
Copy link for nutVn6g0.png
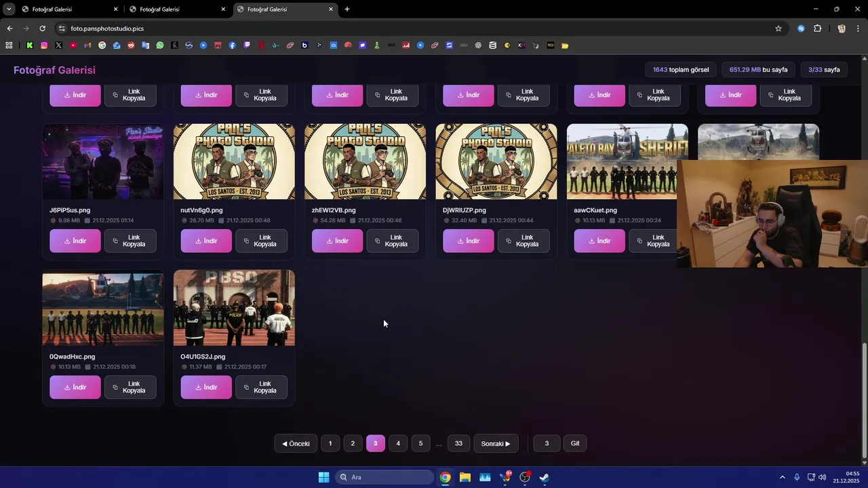pos(261,241)
